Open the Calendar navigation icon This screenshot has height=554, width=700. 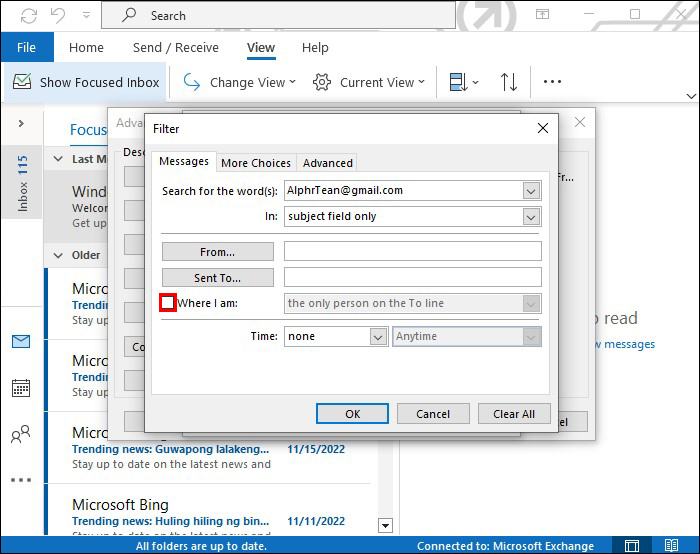[x=21, y=388]
